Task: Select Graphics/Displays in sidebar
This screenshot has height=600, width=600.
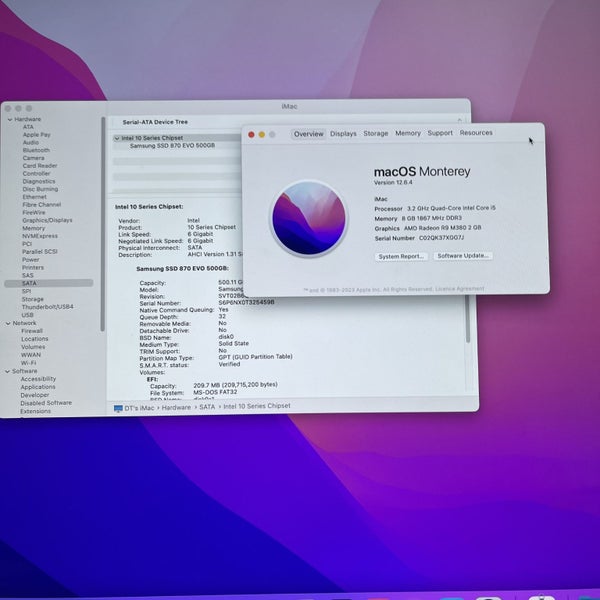Action: 47,220
